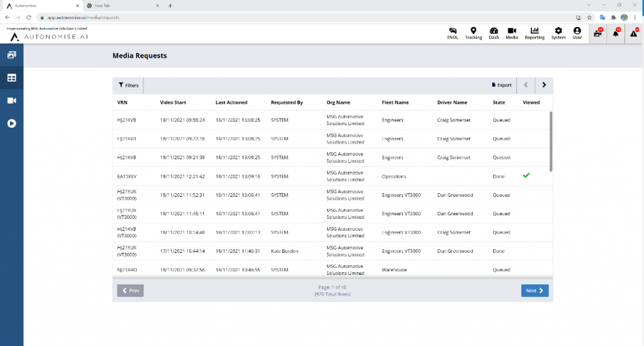Screen dimensions: 644x346
Task: Open the Tracking map pin menu
Action: tap(473, 33)
